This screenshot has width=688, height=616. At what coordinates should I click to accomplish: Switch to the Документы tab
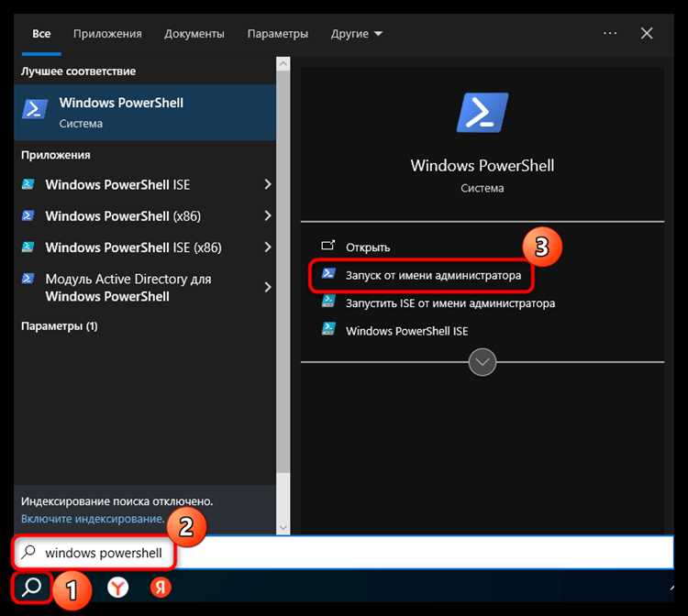[194, 34]
